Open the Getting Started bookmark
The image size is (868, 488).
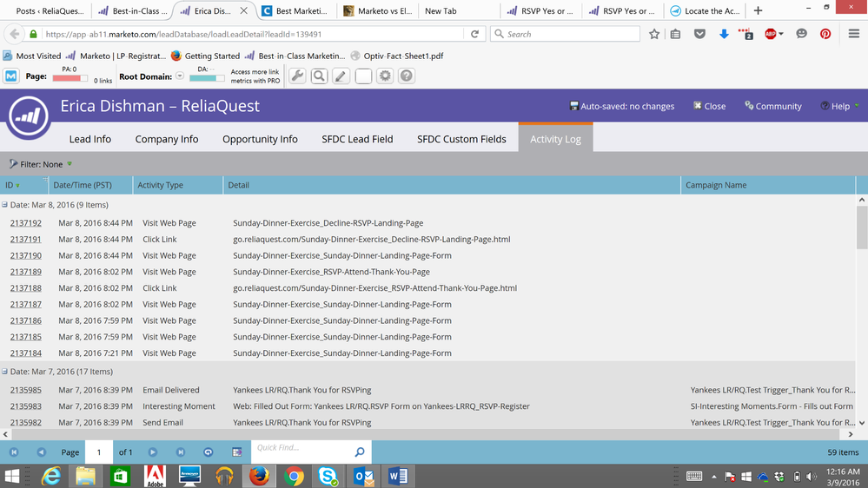[x=205, y=56]
